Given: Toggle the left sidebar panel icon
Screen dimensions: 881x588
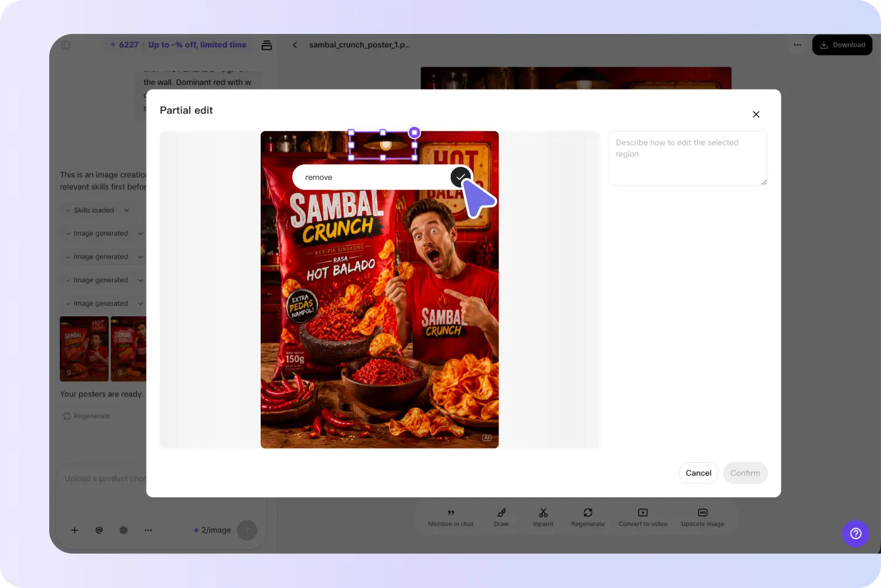Looking at the screenshot, I should 66,45.
